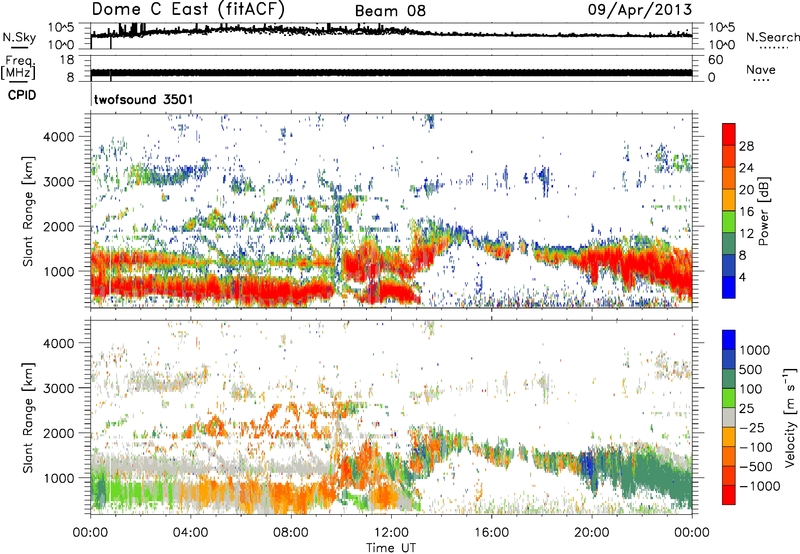Click the "-25" label on Velocity colorbar
This screenshot has width=800, height=554.
[x=753, y=427]
